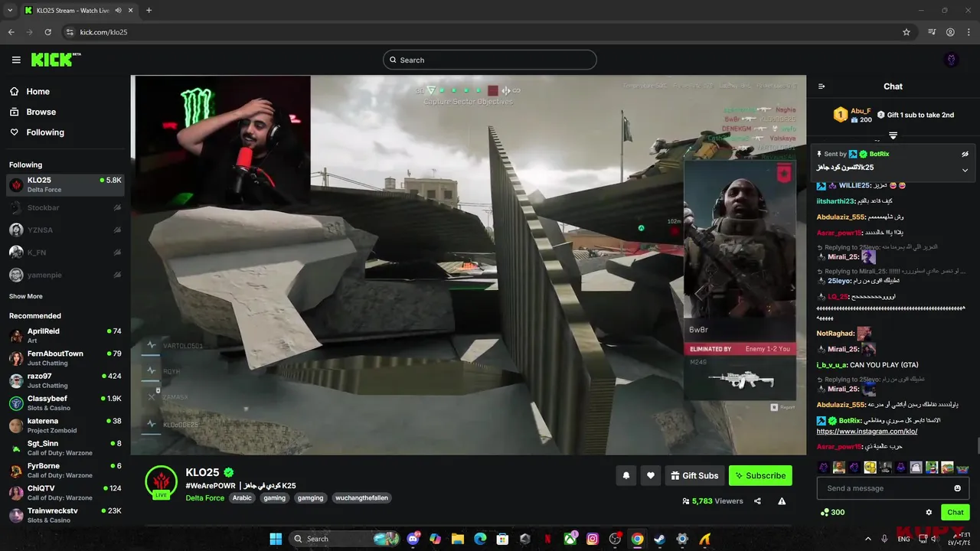
Task: Open Netflix from the taskbar
Action: click(547, 539)
